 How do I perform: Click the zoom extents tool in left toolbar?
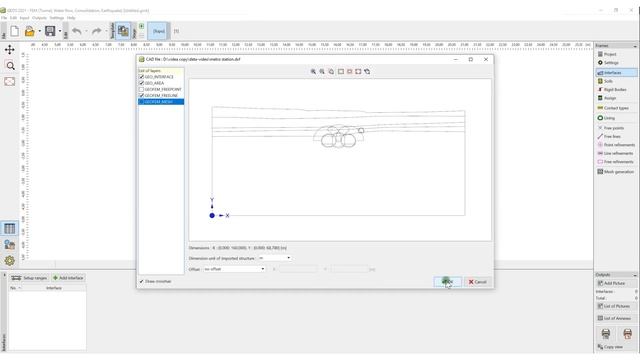[10, 81]
